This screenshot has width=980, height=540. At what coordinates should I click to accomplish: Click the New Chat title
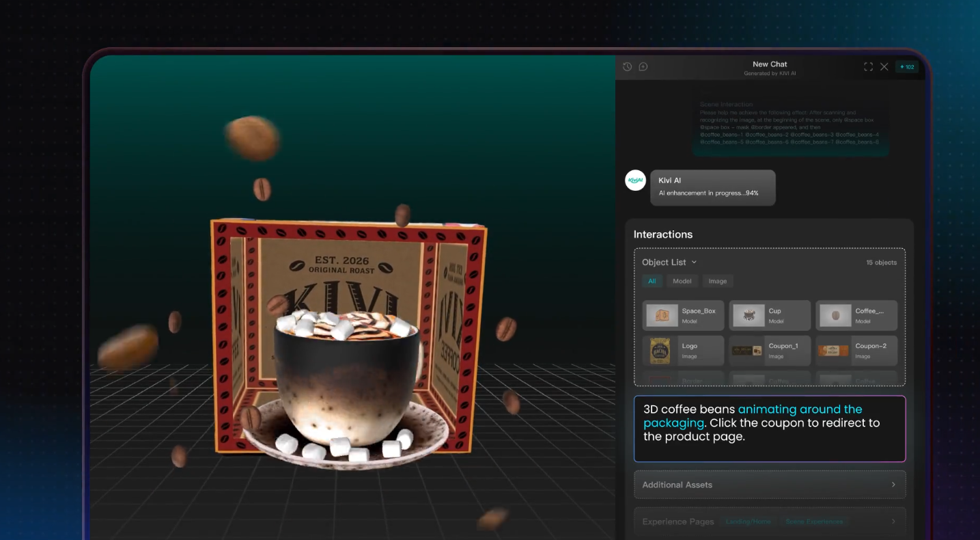770,64
